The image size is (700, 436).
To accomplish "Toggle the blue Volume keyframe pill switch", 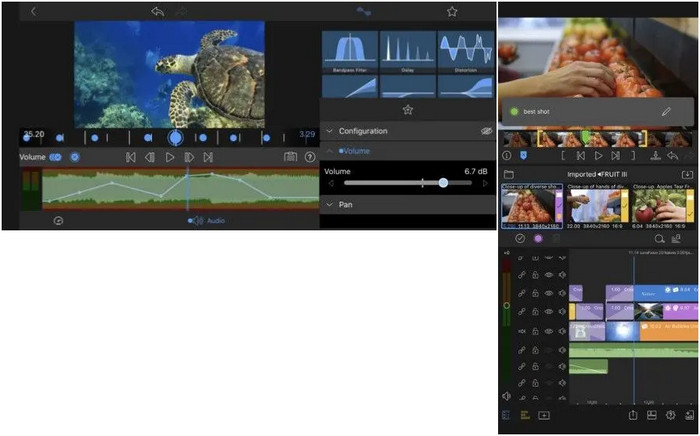I will coord(55,157).
